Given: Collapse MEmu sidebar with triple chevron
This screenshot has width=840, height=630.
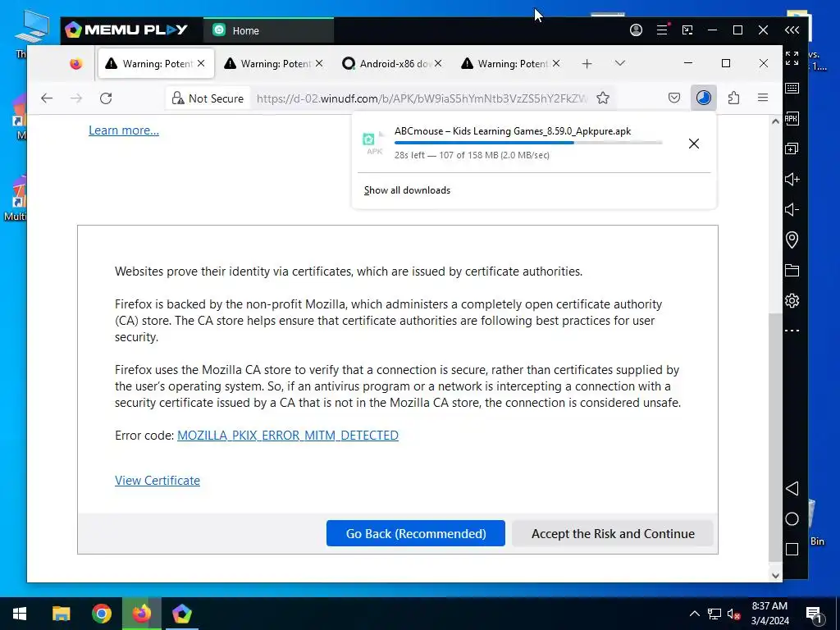Looking at the screenshot, I should pyautogui.click(x=792, y=30).
